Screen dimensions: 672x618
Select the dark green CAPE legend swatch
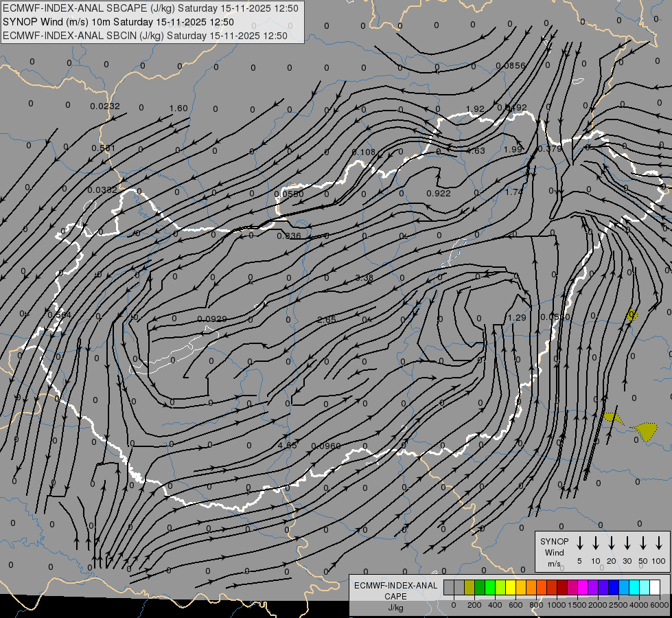click(x=480, y=588)
